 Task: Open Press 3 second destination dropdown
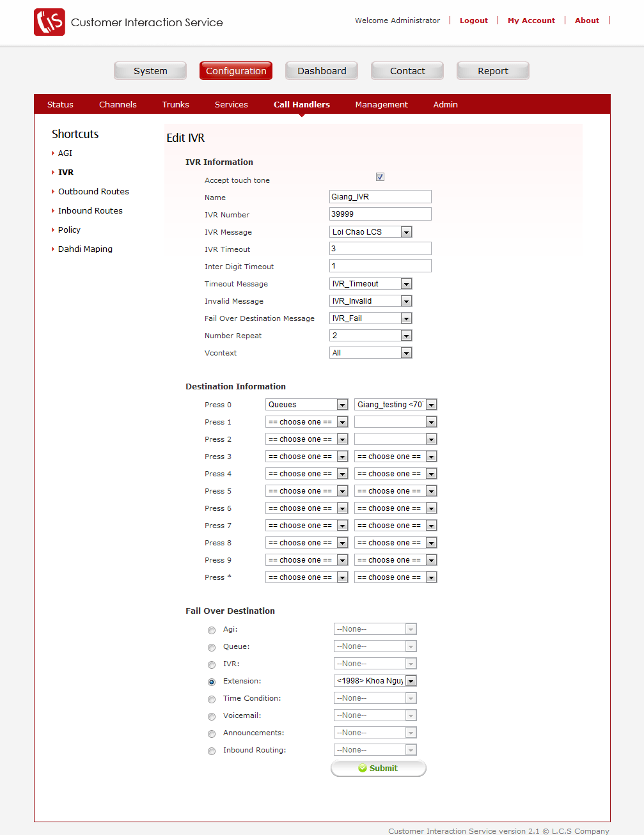pos(396,457)
